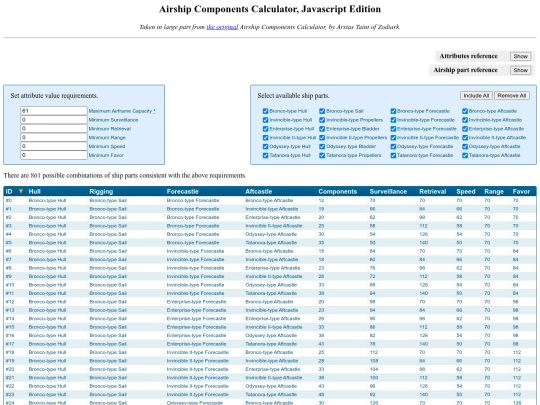Click 'Bronco-type Hull' in row #9
Viewport: 540px width, 405px height.
click(47, 277)
